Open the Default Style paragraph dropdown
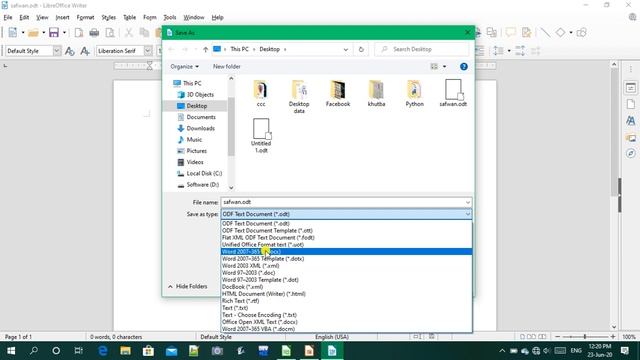 pos(57,51)
